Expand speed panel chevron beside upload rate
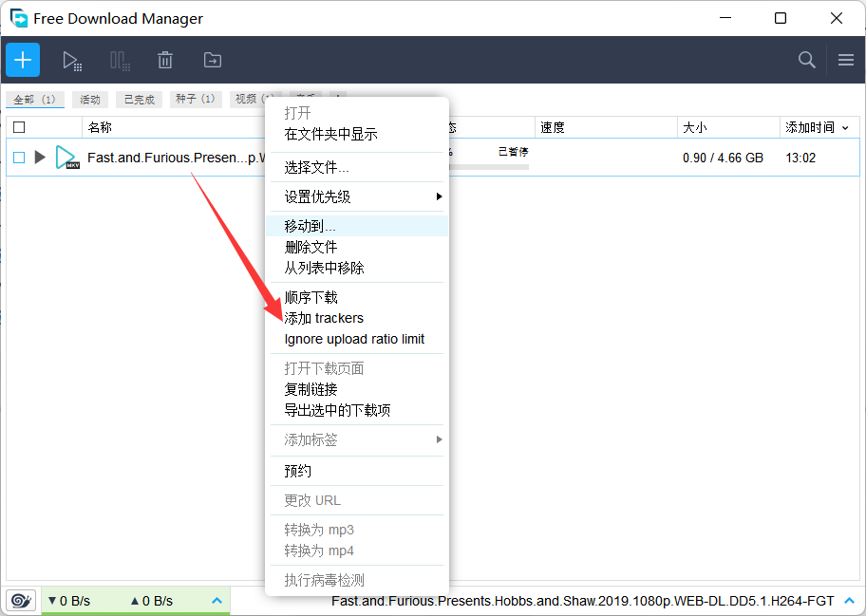The height and width of the screenshot is (616, 866). pos(217,601)
